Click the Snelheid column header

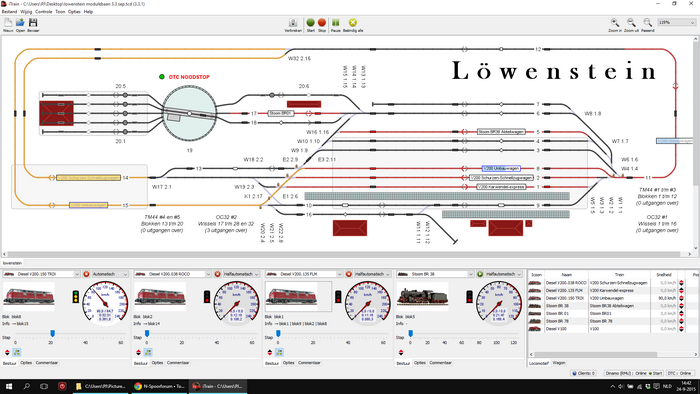[x=664, y=275]
